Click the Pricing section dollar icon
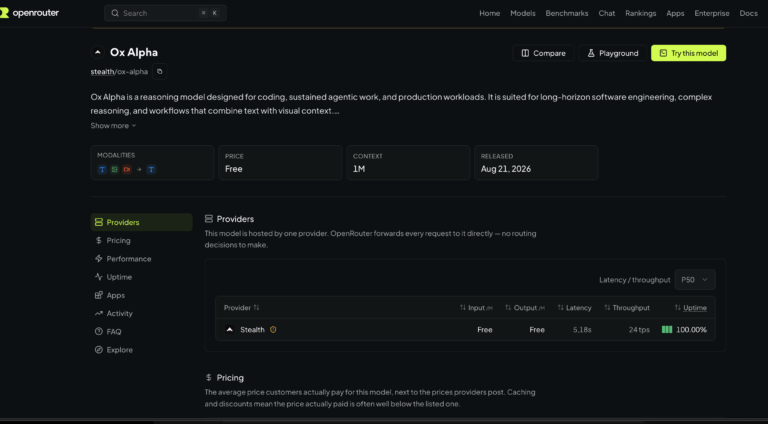Viewport: 768px width, 424px height. point(209,377)
